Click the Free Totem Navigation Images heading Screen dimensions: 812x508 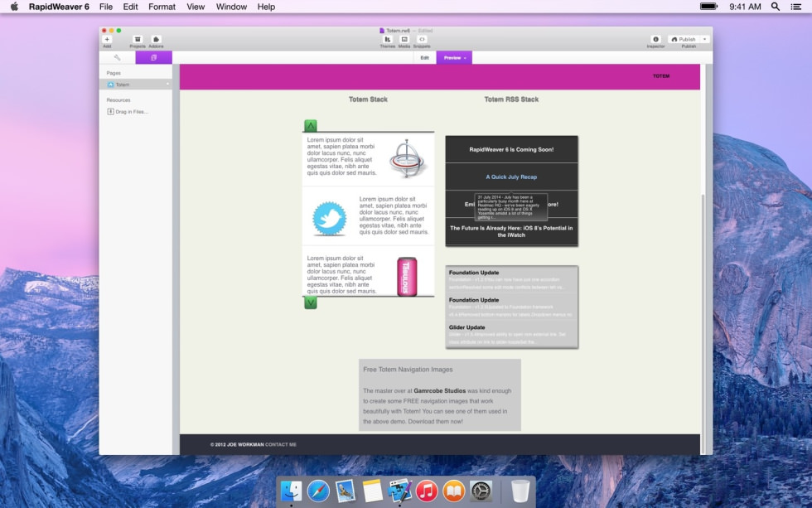click(x=408, y=370)
